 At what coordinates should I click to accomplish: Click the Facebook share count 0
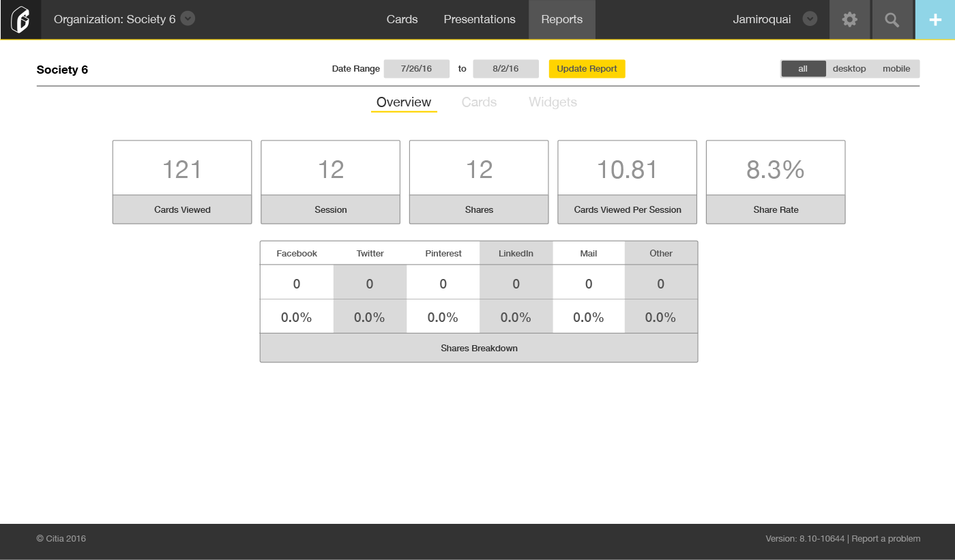pos(297,283)
